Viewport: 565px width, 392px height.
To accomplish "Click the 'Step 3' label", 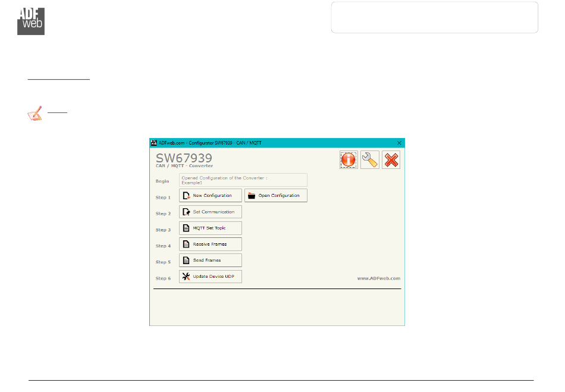I will click(163, 230).
